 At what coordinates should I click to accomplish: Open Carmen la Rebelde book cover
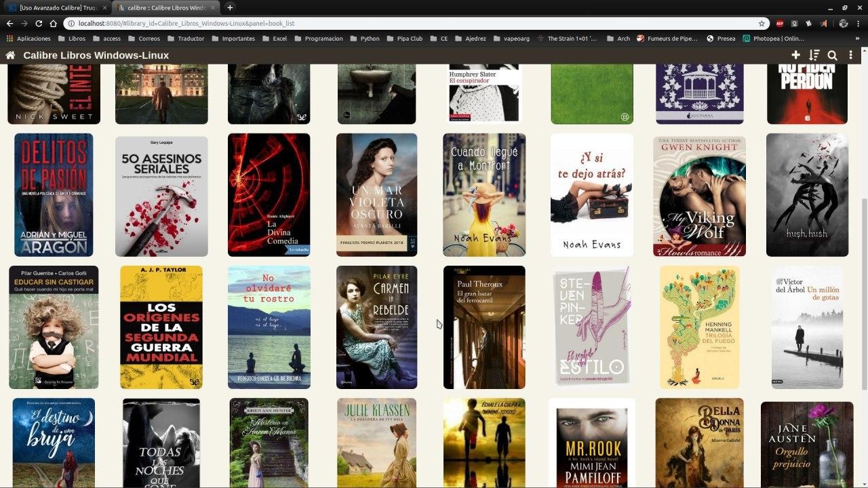[x=376, y=327]
